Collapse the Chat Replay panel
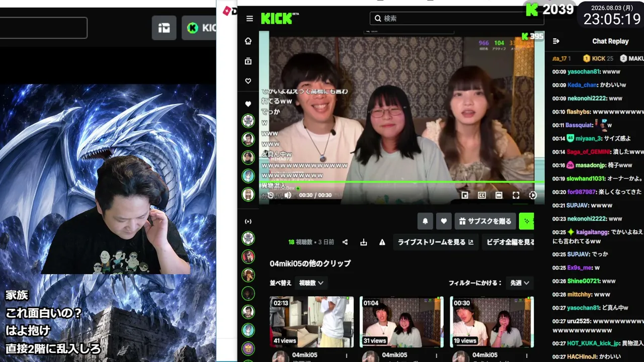 click(x=556, y=41)
